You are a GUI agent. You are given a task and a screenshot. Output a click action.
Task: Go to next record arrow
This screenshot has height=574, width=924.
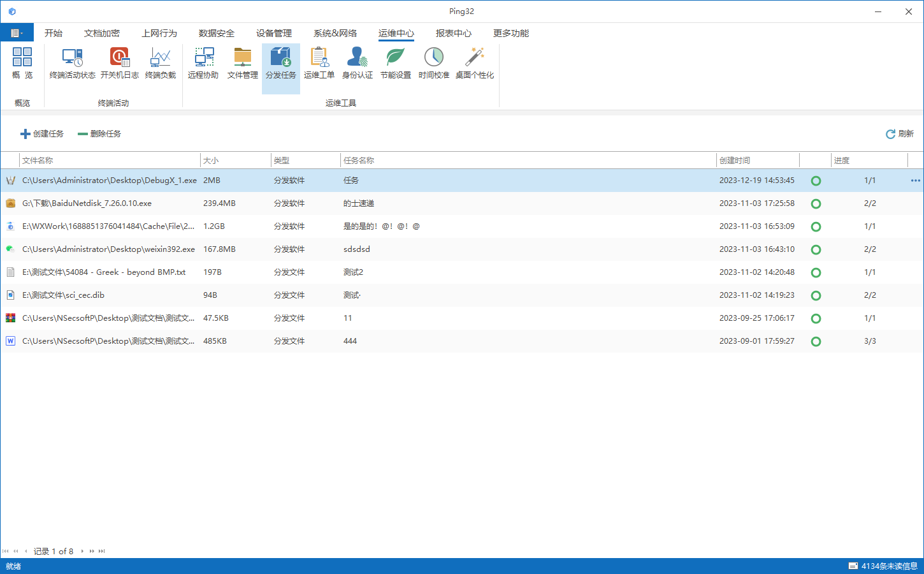(x=82, y=551)
